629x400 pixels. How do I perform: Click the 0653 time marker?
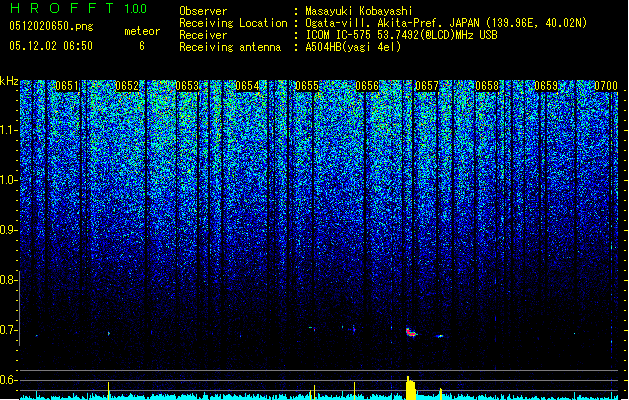187,86
